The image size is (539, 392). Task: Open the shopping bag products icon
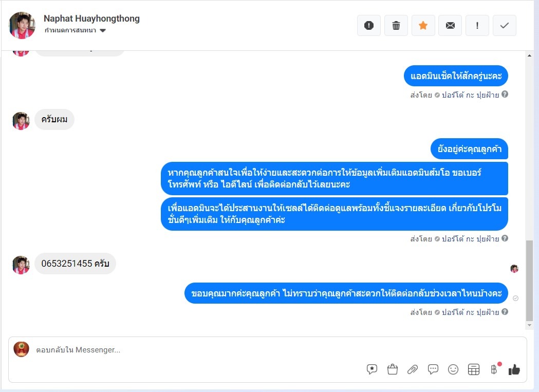392,369
